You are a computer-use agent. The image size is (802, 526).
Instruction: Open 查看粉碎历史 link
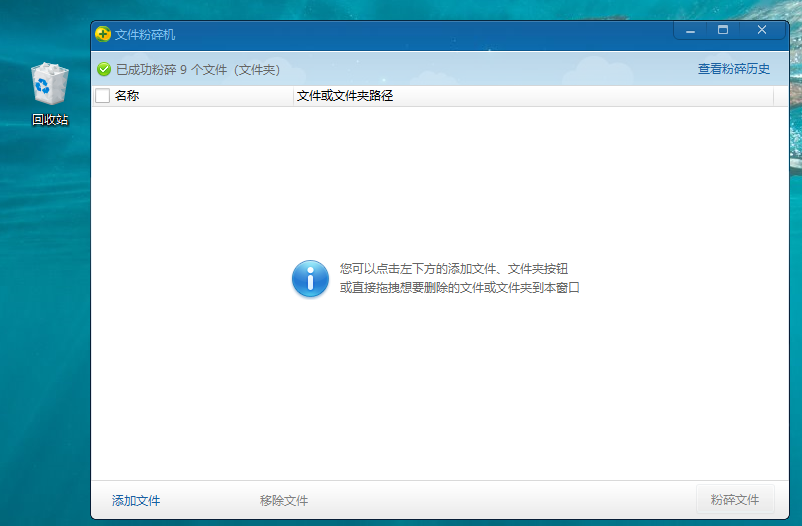coord(734,69)
